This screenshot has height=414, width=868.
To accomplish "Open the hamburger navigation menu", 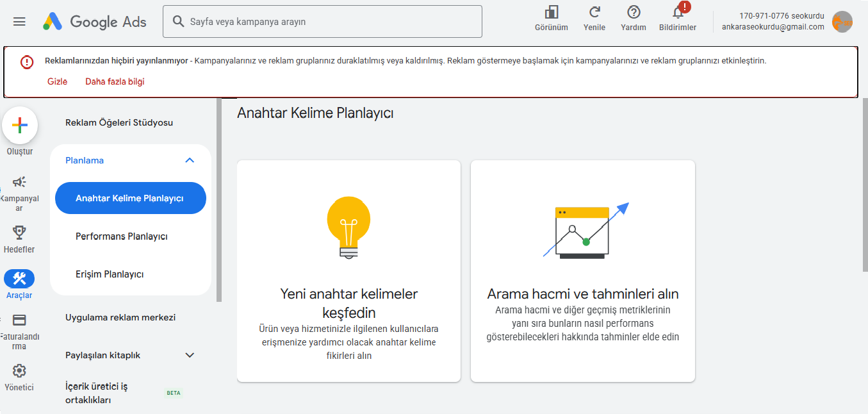I will click(19, 21).
